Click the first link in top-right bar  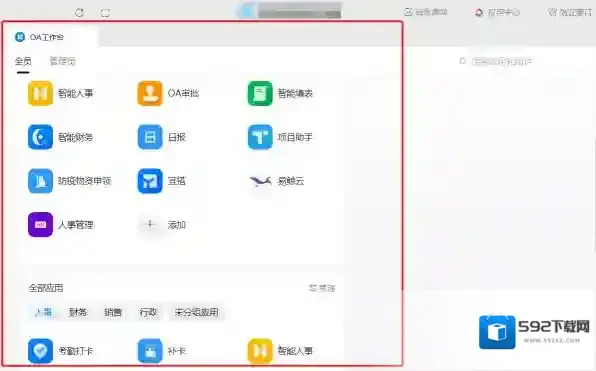(425, 12)
